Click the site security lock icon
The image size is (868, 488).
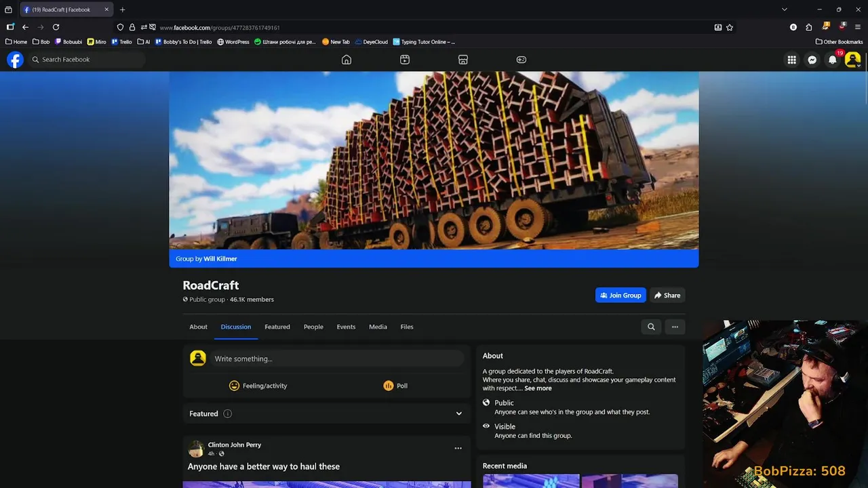pos(132,27)
